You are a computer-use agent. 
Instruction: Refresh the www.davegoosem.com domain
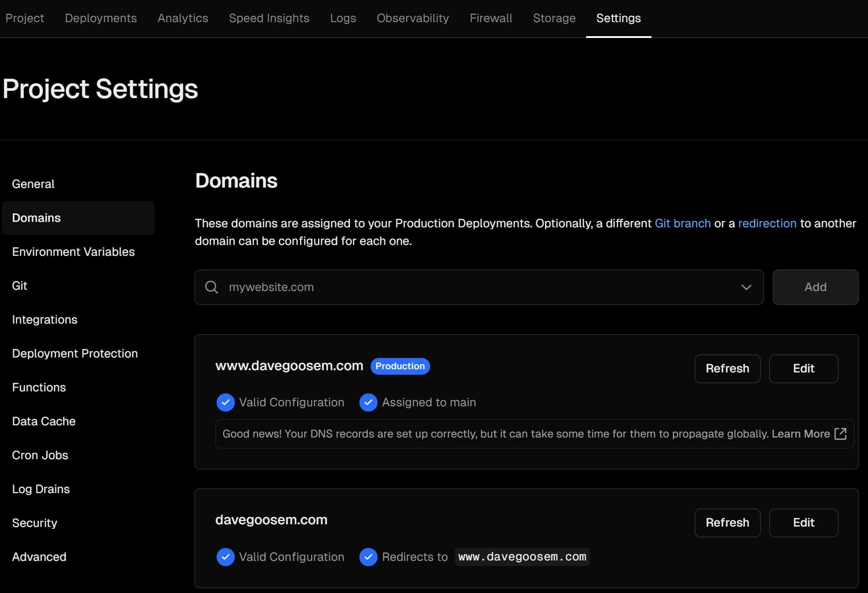(x=727, y=368)
